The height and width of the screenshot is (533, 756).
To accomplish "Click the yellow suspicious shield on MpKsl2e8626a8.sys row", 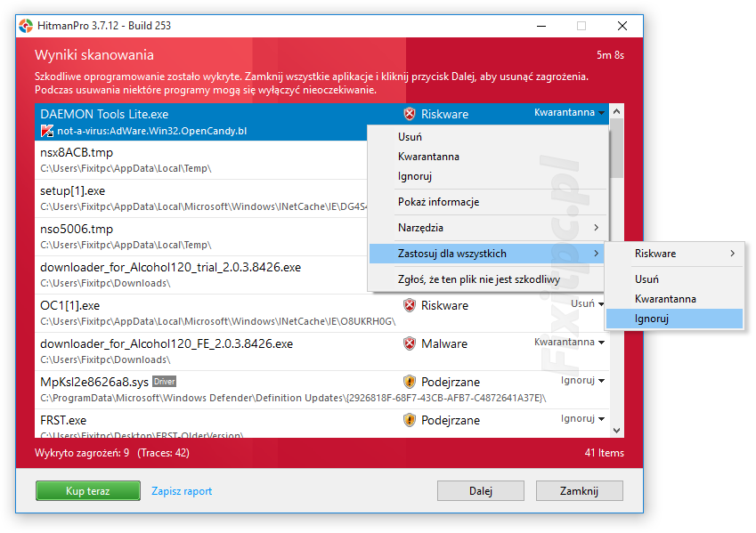I will [410, 382].
